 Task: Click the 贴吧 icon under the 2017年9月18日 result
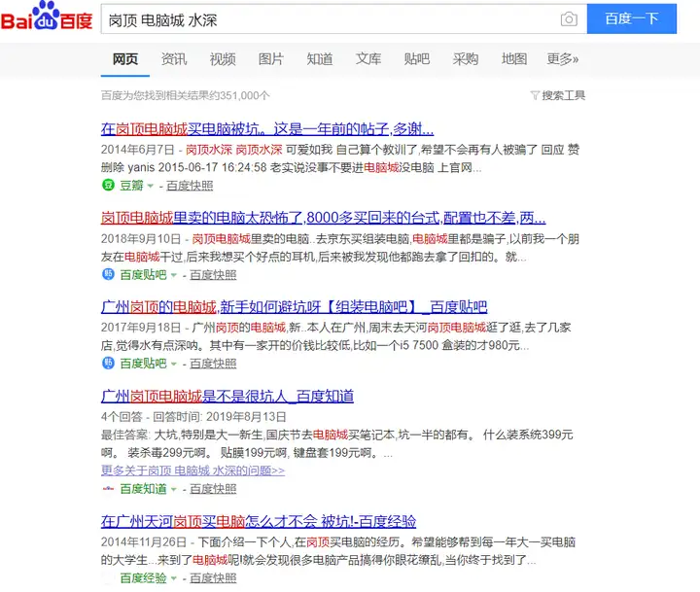pyautogui.click(x=109, y=363)
